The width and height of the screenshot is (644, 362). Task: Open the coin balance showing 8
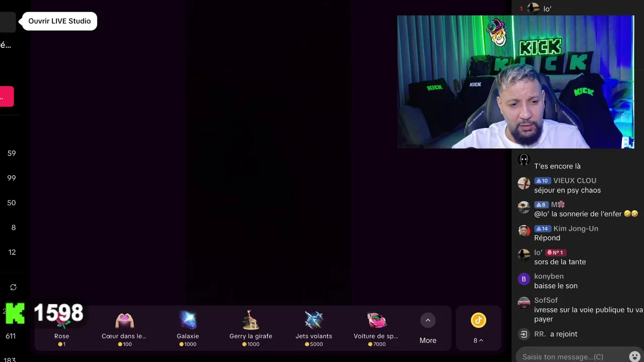point(478,329)
